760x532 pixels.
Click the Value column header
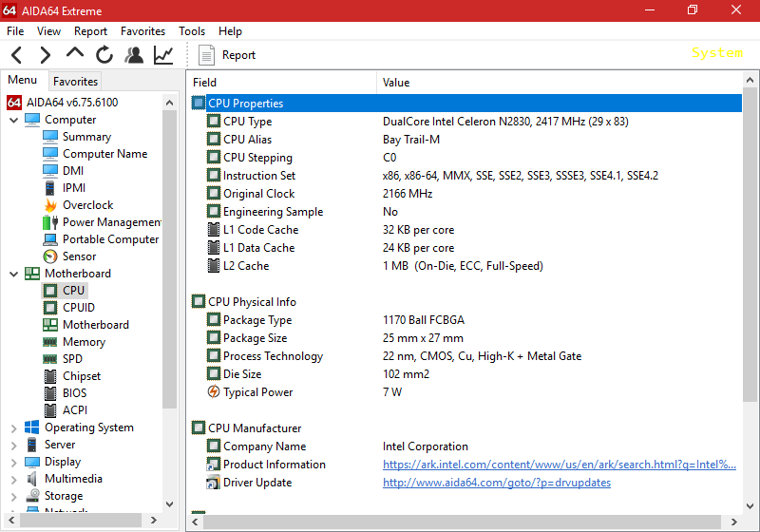[560, 83]
